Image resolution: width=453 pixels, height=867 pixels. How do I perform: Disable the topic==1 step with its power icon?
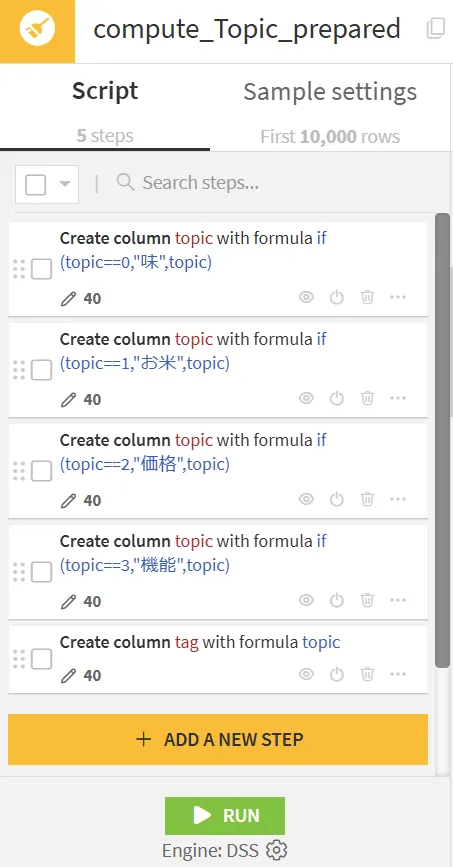pyautogui.click(x=337, y=398)
